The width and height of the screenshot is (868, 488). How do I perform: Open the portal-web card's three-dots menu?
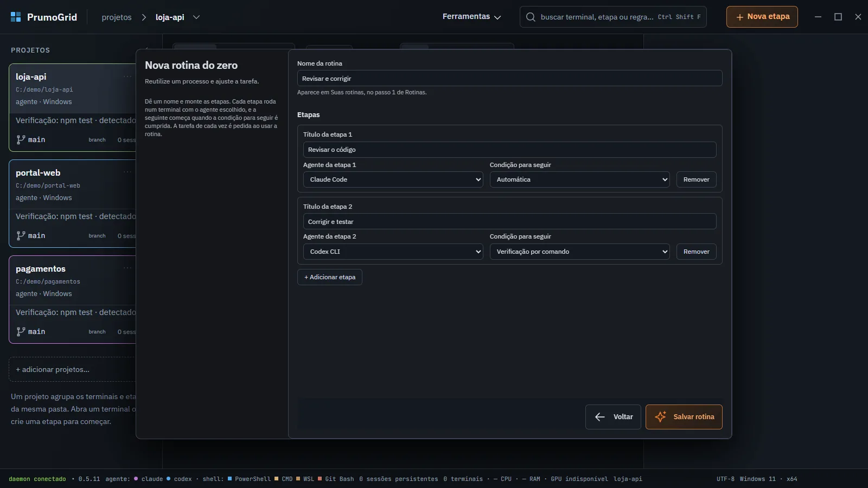click(x=127, y=172)
